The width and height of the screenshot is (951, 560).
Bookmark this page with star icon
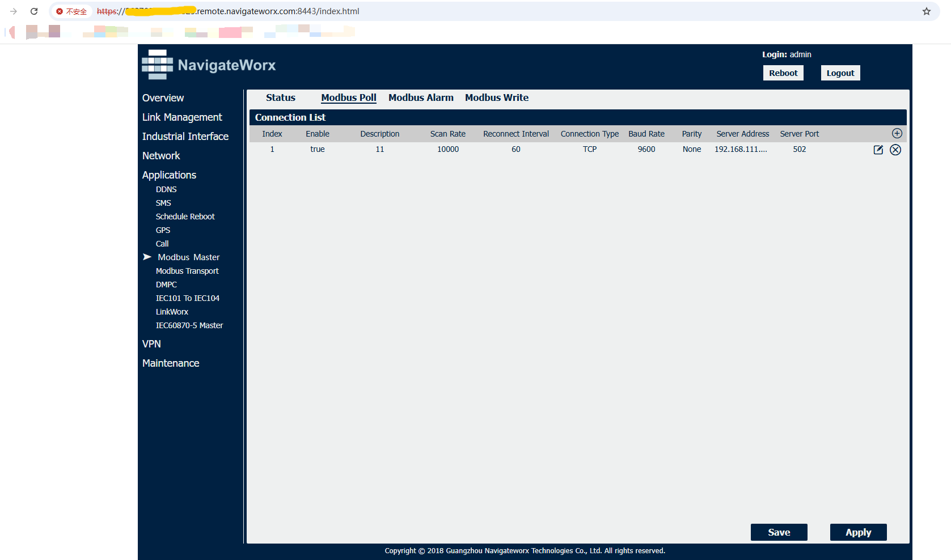tap(926, 11)
